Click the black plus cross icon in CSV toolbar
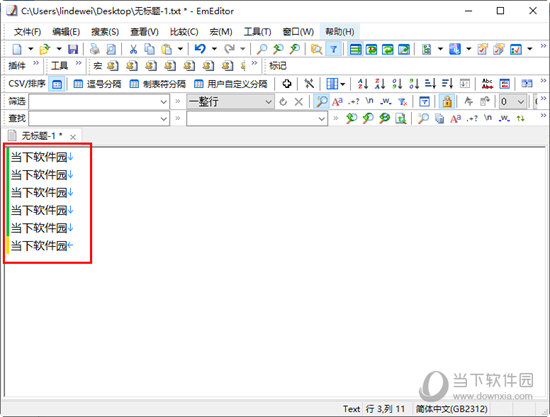 click(x=287, y=83)
